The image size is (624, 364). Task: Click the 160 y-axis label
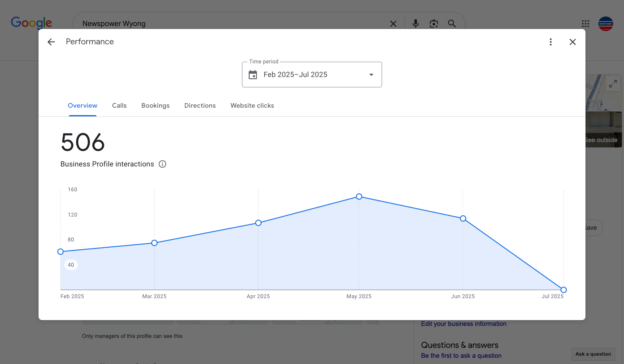[73, 190]
